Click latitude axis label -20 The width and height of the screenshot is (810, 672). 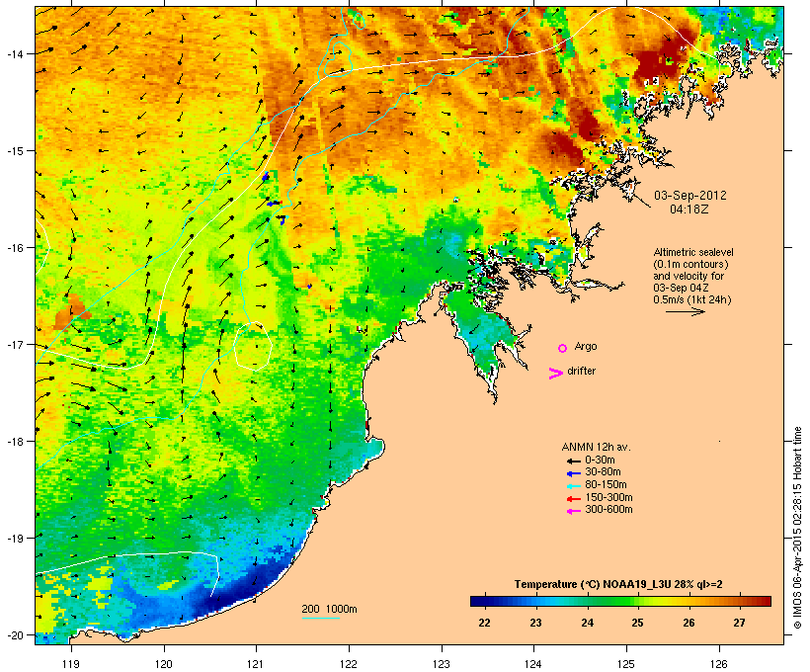(x=14, y=635)
